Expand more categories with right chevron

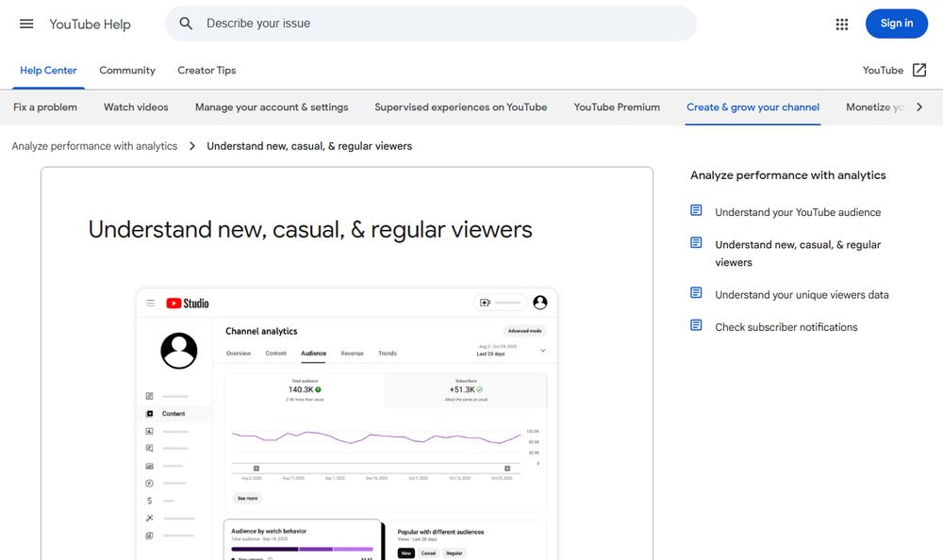pos(918,107)
